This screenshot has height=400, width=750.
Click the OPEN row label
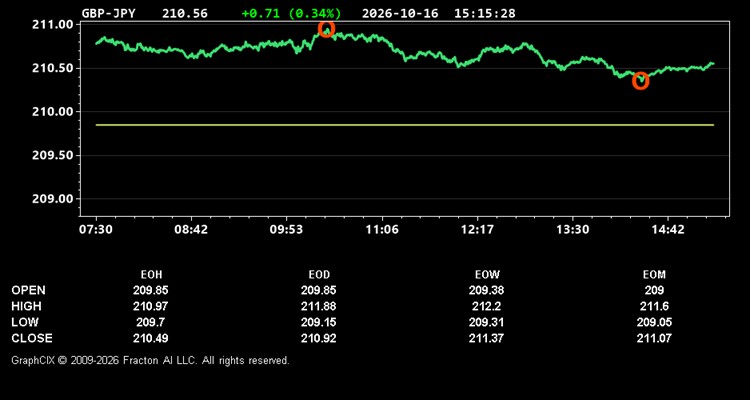coord(28,290)
